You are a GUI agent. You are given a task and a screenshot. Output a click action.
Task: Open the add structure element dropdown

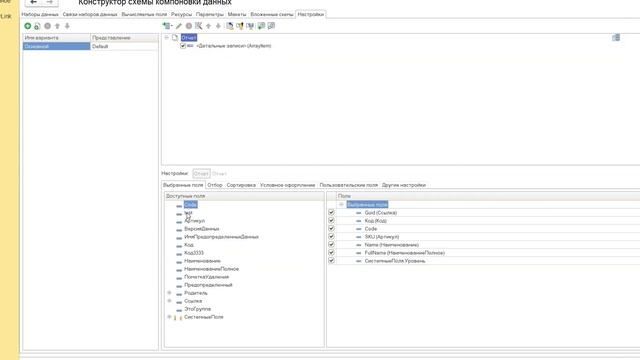pos(167,26)
